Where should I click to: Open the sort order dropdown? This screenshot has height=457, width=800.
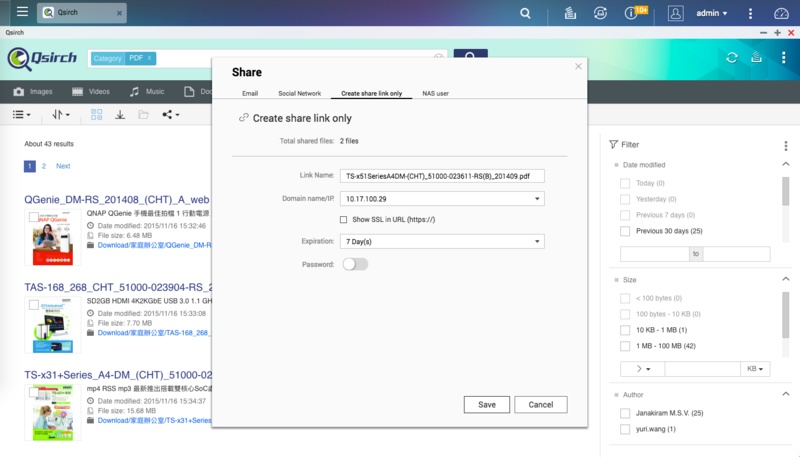coord(61,115)
